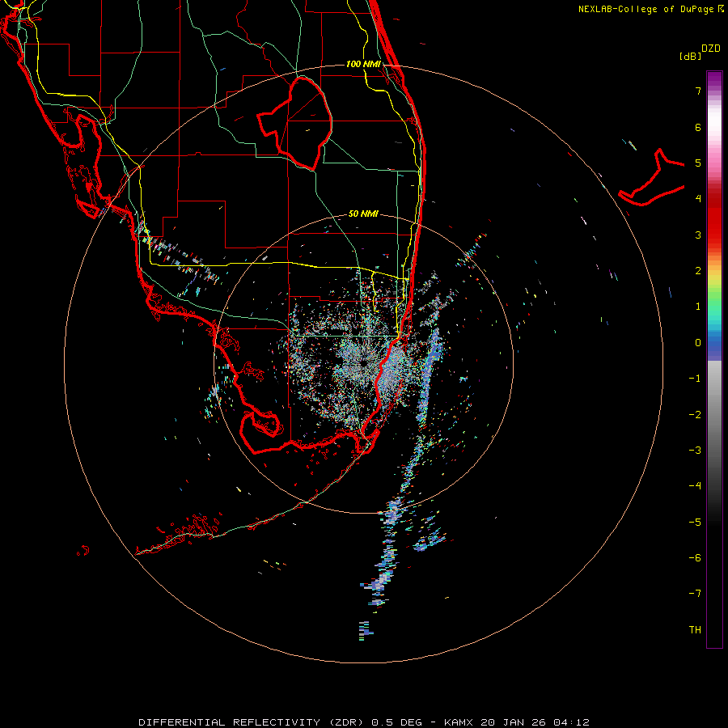Click the DZD color scale title

pyautogui.click(x=711, y=49)
